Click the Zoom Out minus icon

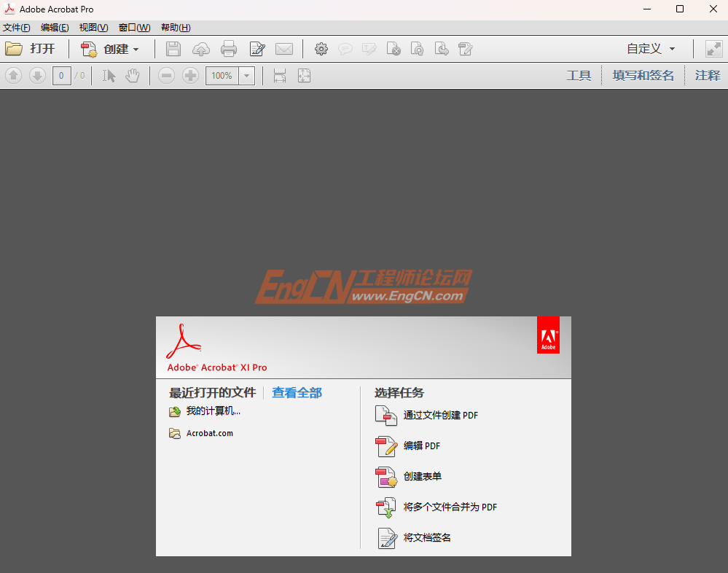coord(166,75)
